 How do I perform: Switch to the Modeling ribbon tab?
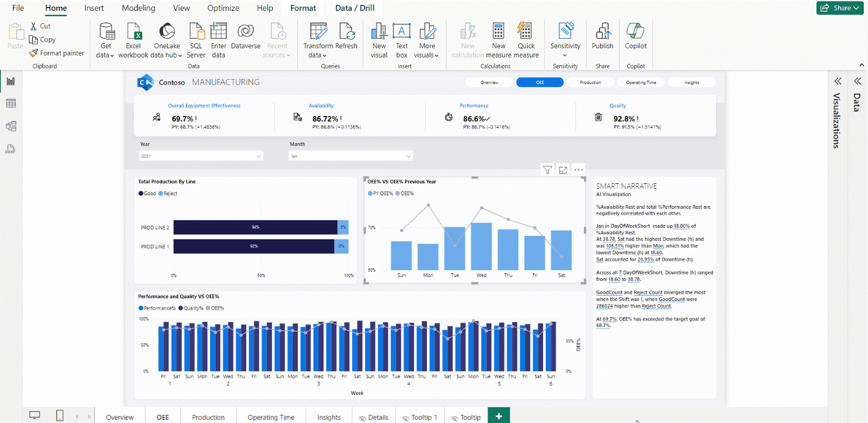click(x=138, y=8)
